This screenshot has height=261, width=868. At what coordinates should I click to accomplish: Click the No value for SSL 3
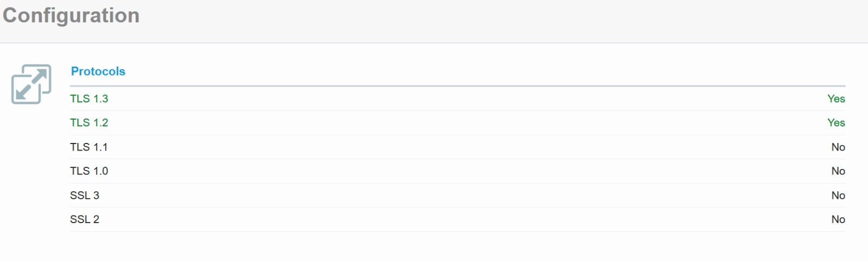(838, 195)
